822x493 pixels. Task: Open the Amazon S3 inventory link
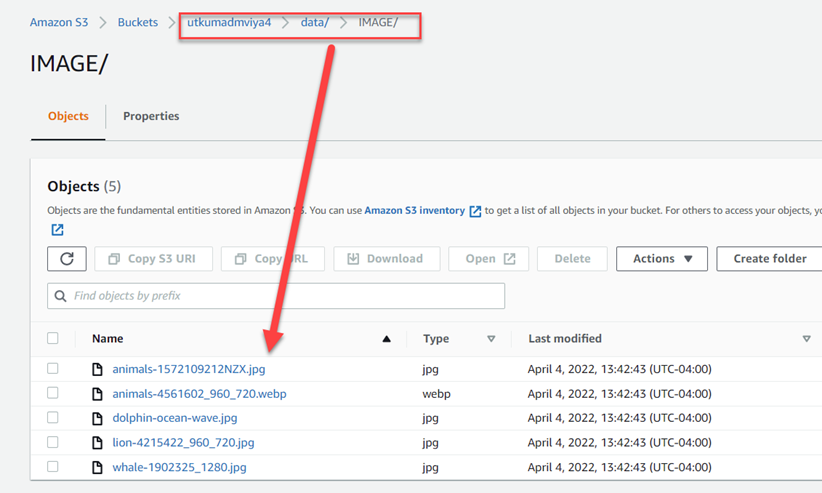click(414, 211)
